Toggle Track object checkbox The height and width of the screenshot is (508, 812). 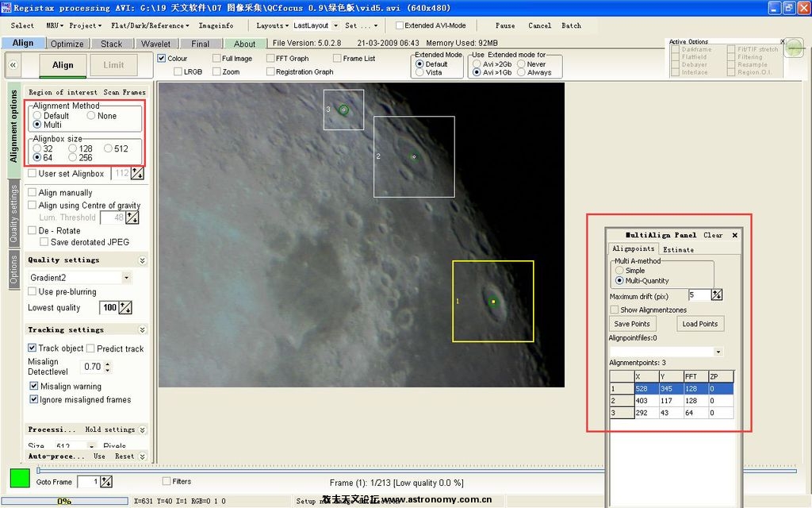coord(32,348)
